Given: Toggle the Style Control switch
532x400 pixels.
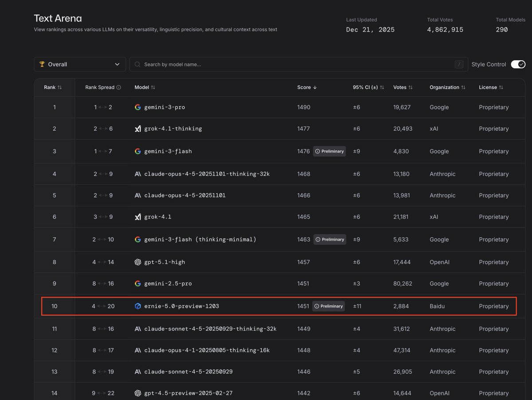Looking at the screenshot, I should [518, 64].
